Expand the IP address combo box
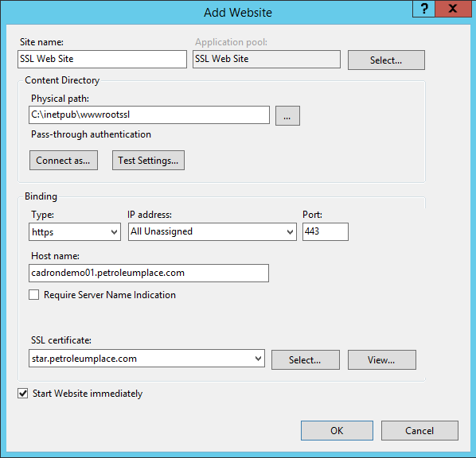Screen dimensions: 476x458 [x=213, y=232]
